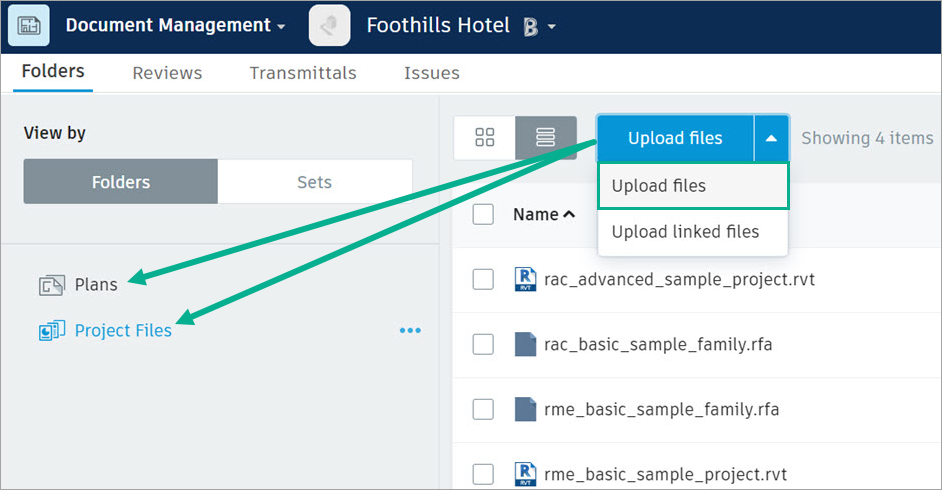Screen dimensions: 942x490
Task: Click the Plans folder icon
Action: (x=51, y=285)
